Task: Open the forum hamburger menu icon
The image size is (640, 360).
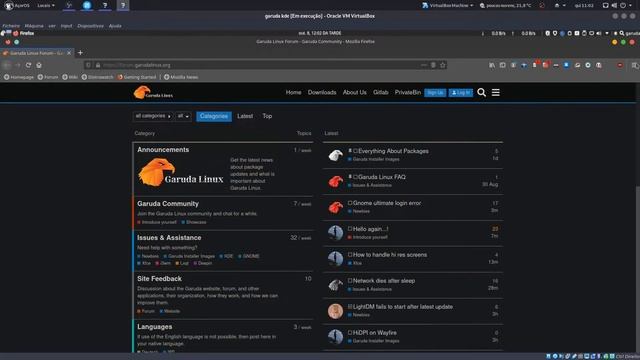Action: pyautogui.click(x=496, y=93)
